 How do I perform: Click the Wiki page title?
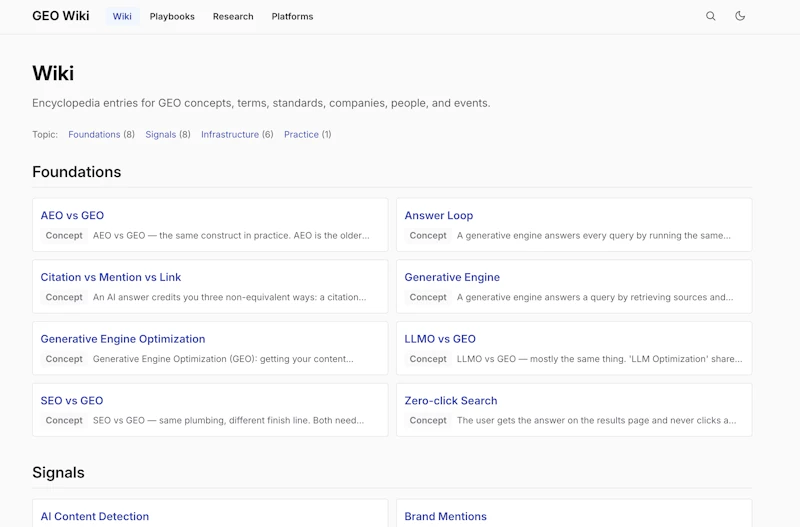pyautogui.click(x=53, y=73)
